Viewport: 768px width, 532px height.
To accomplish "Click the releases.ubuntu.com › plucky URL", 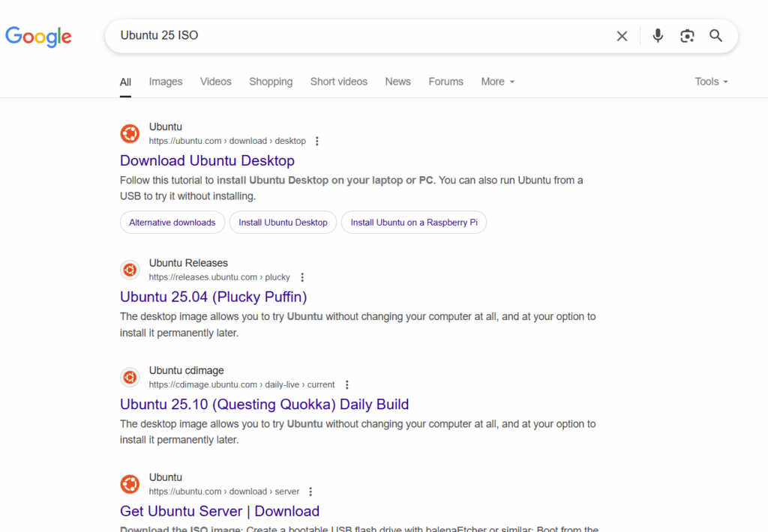I will click(x=220, y=277).
